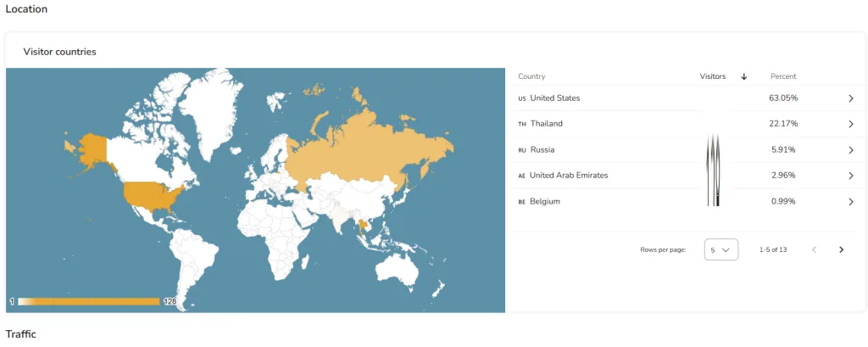This screenshot has width=868, height=347.
Task: Click the TH country code label
Action: click(522, 124)
